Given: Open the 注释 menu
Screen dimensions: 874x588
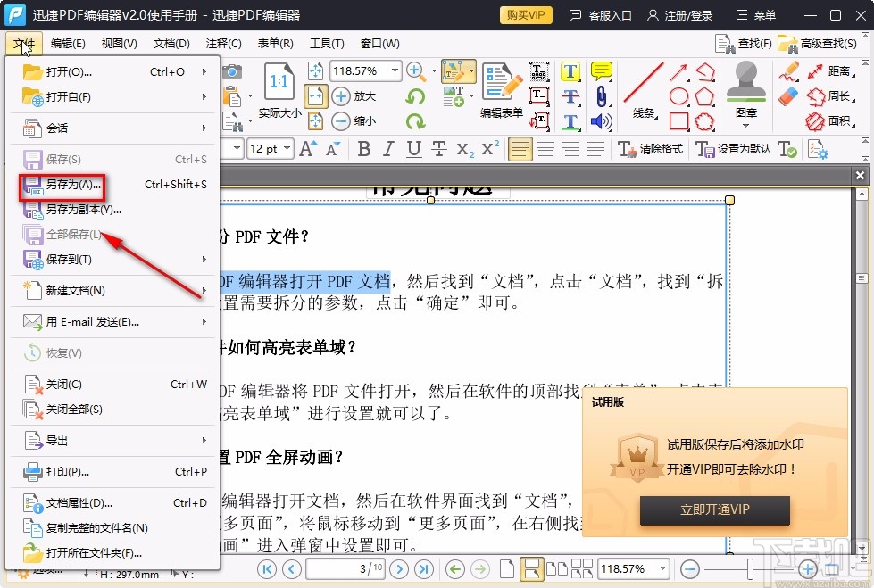Looking at the screenshot, I should point(222,43).
